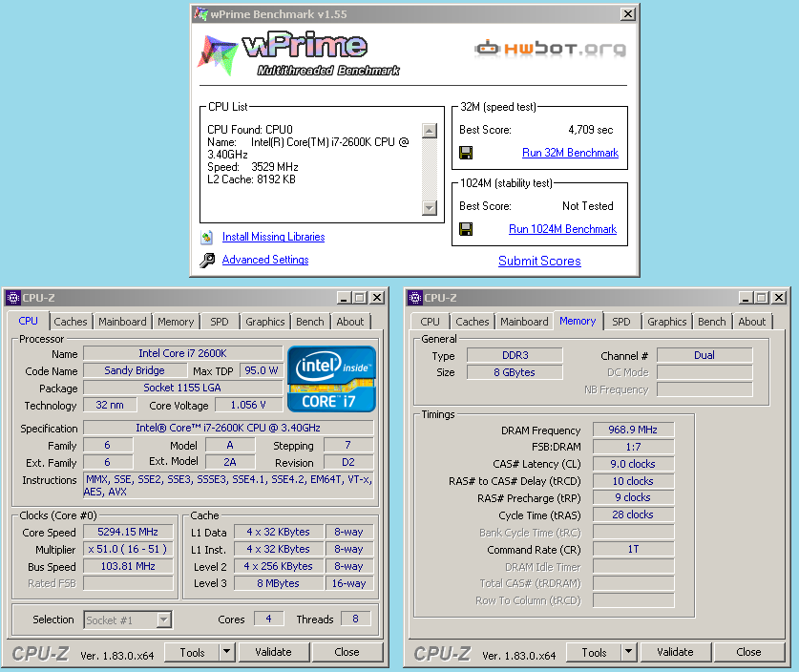Open Caches tab in right CPU-Z window
This screenshot has height=672, width=799.
[473, 322]
